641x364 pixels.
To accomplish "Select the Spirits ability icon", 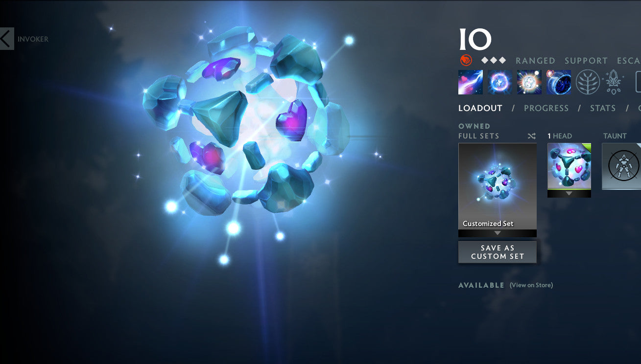I will [500, 82].
